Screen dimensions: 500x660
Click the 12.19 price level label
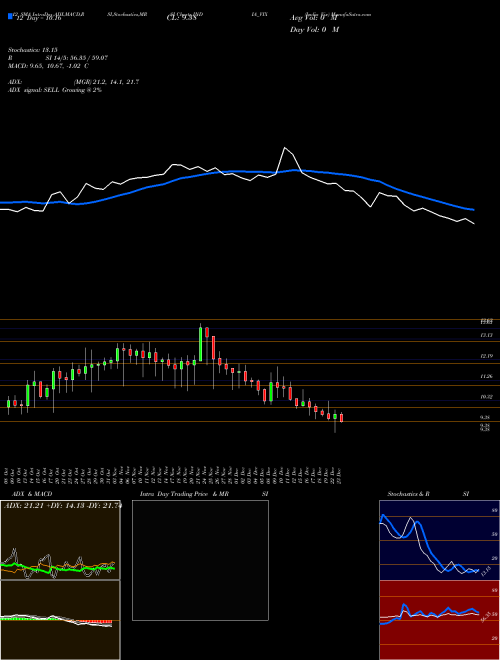click(486, 356)
